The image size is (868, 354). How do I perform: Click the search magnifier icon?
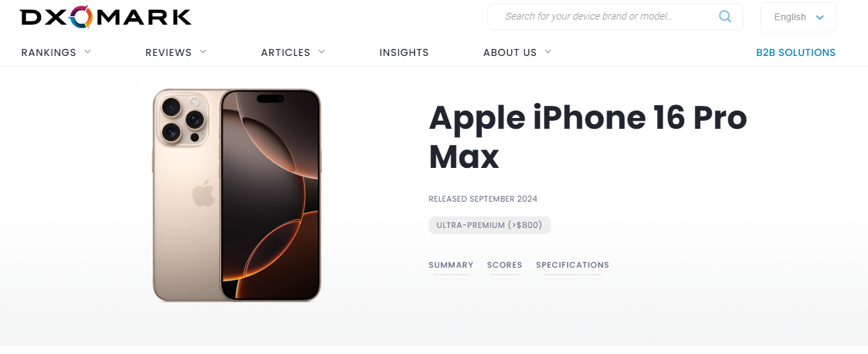point(725,17)
